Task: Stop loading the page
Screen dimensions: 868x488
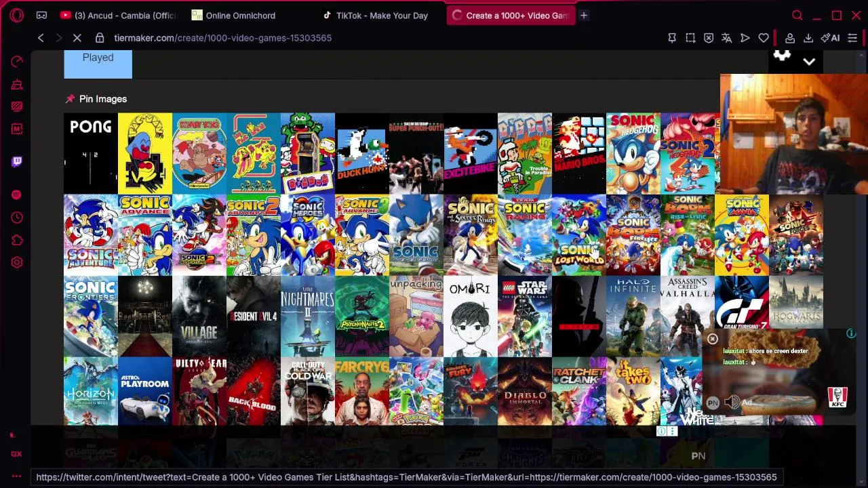Action: point(77,38)
